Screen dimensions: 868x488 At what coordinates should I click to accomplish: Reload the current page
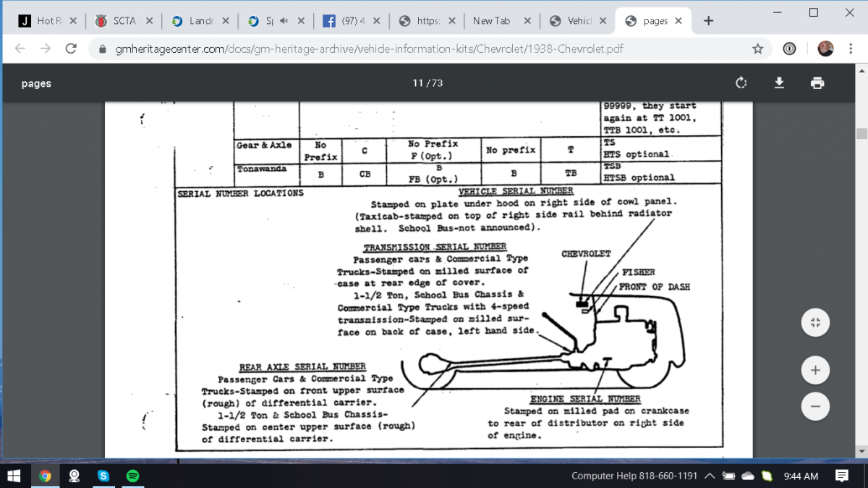coord(71,49)
